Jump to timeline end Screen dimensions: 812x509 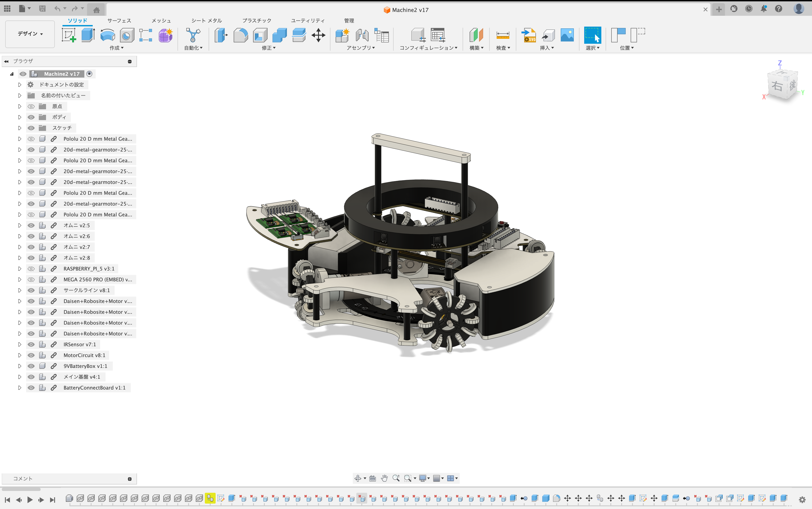pos(53,500)
